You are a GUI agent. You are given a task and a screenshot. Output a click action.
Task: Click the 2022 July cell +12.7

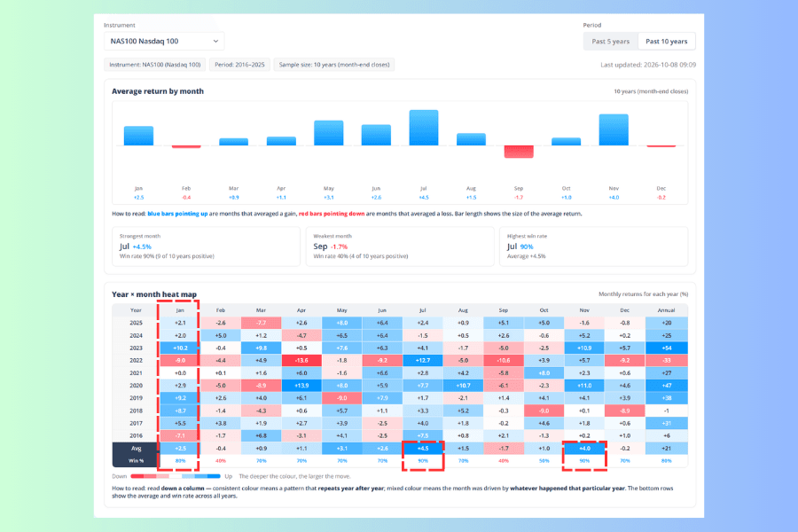pyautogui.click(x=422, y=361)
